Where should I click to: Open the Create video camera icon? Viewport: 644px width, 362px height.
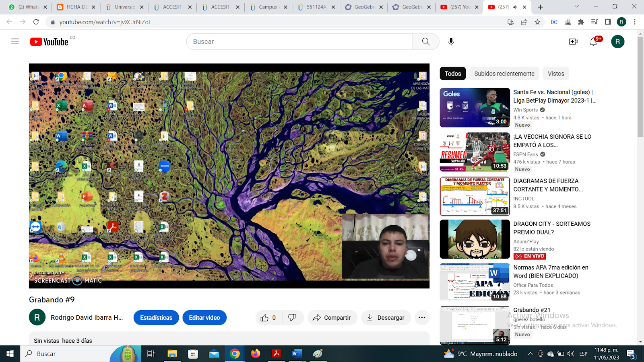coord(573,41)
